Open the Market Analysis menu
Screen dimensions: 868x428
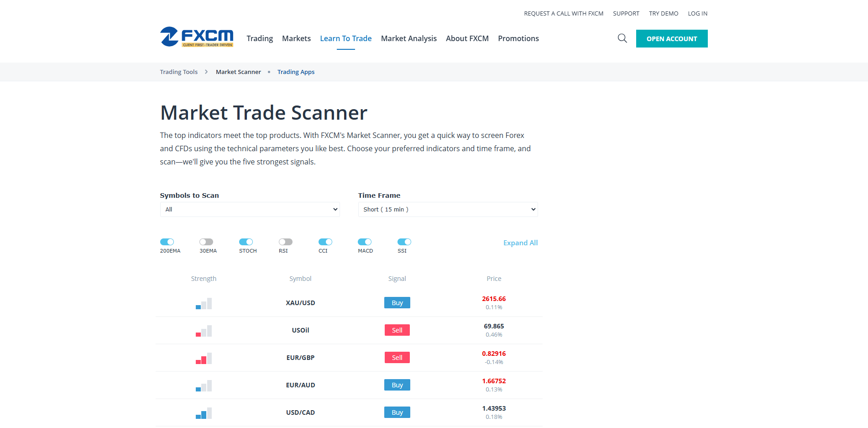409,38
